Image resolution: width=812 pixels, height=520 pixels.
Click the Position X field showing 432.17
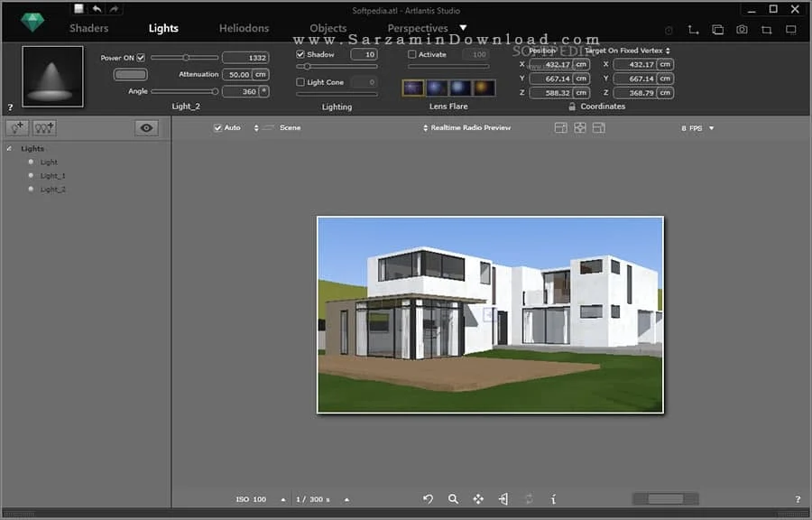pyautogui.click(x=551, y=65)
